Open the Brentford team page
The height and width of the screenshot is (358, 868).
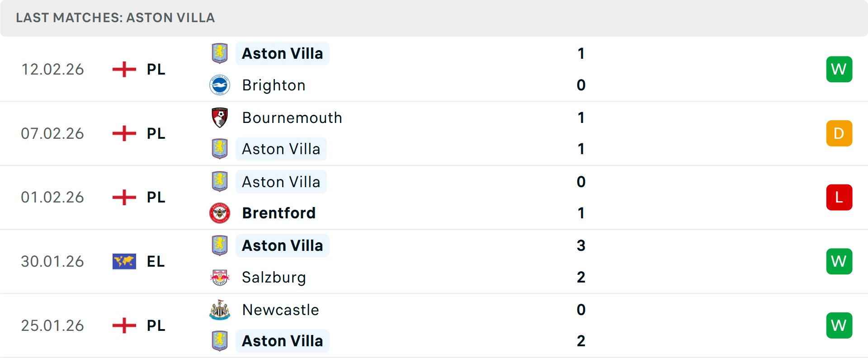point(279,213)
